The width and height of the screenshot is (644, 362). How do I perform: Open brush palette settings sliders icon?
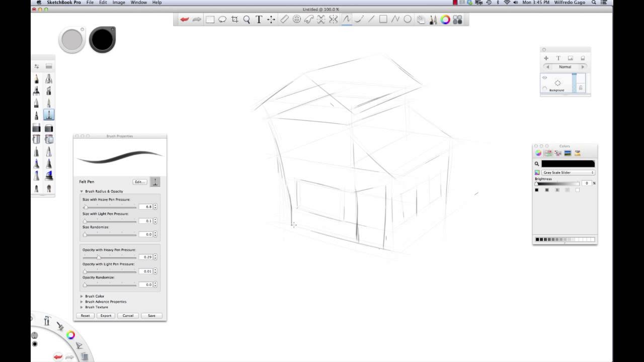(36, 66)
